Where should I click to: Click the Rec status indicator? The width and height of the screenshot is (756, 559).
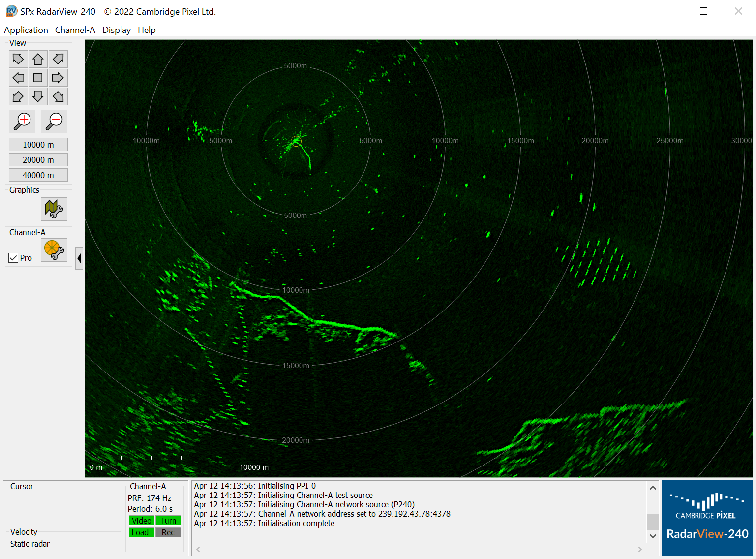[168, 532]
